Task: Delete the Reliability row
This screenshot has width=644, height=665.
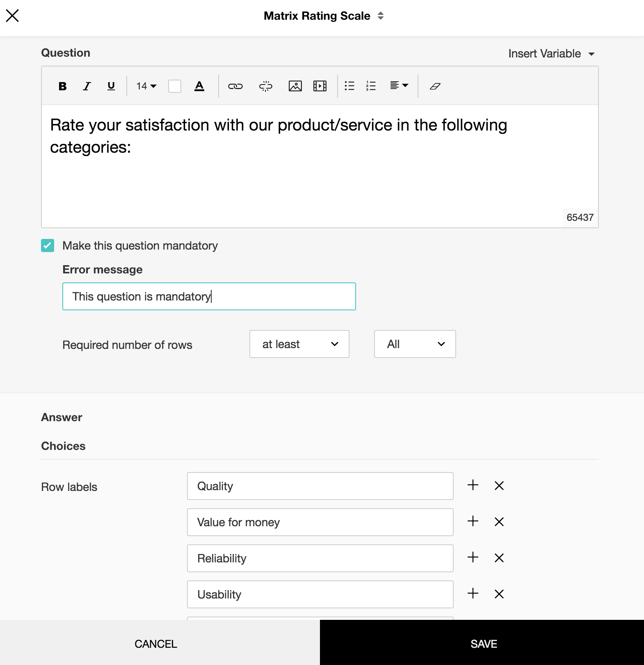Action: click(499, 558)
